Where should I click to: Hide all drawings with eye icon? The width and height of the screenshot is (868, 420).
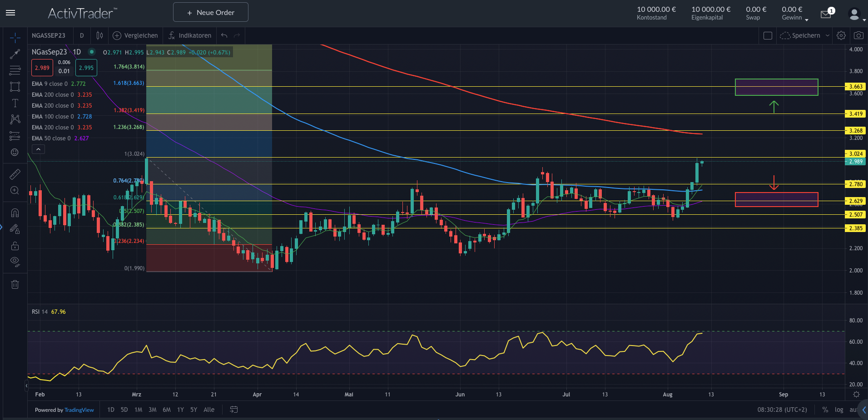[15, 262]
